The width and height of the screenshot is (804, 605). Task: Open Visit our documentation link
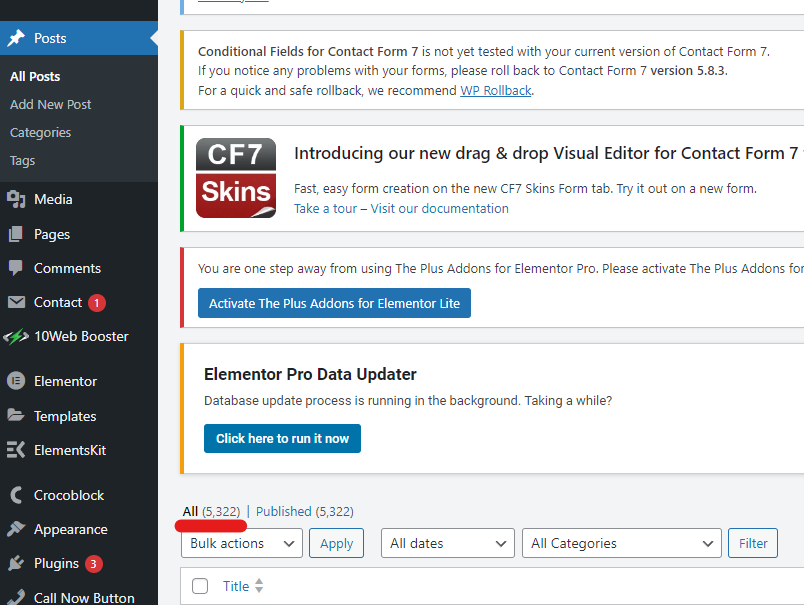(439, 209)
